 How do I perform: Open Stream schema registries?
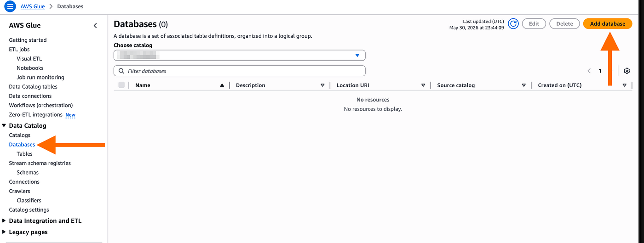click(40, 163)
